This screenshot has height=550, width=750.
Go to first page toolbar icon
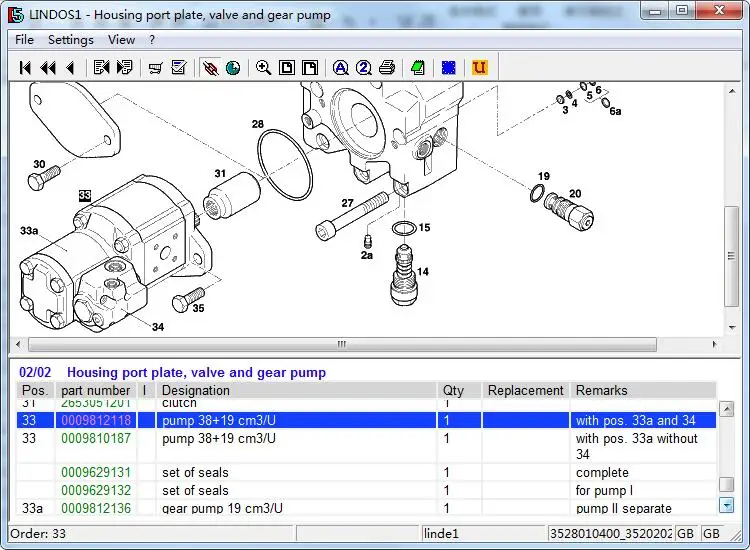pyautogui.click(x=25, y=68)
